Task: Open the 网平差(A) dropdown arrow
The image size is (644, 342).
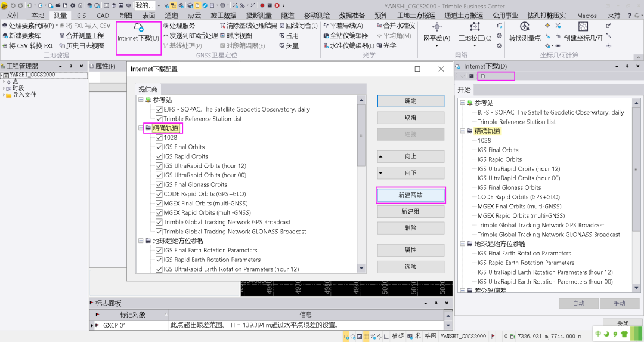Action: 436,45
